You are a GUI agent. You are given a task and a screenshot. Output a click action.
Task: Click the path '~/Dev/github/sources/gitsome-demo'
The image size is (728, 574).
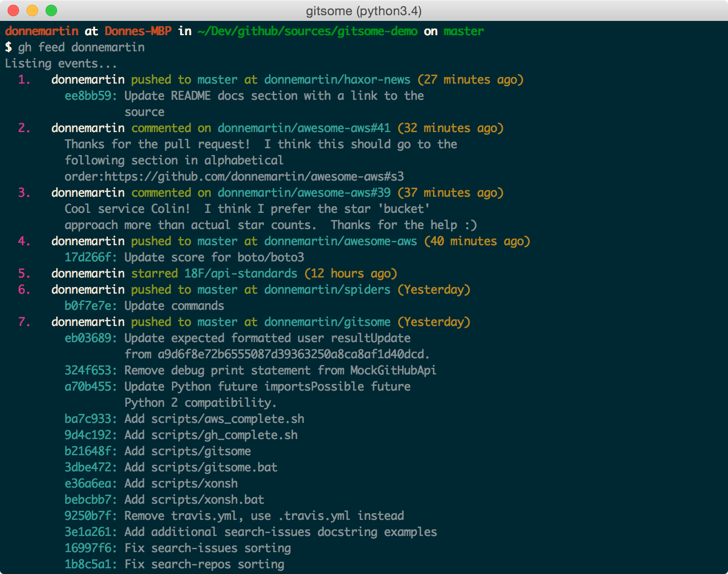[307, 31]
